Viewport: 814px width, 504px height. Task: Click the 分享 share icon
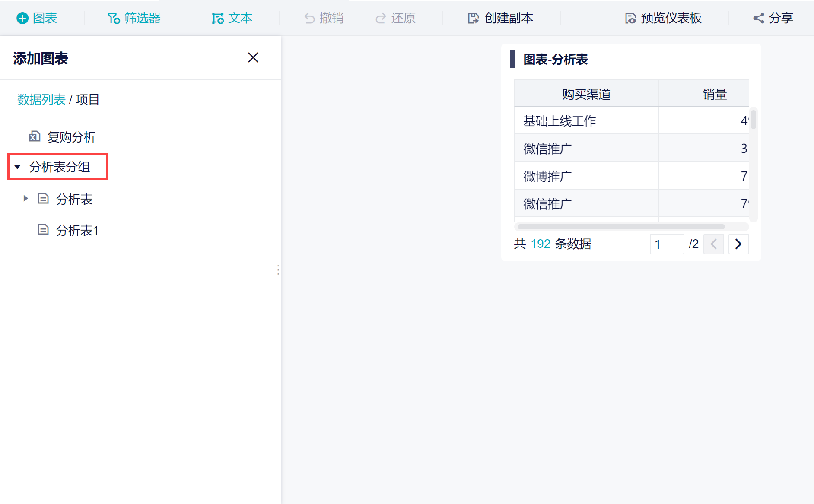[759, 18]
